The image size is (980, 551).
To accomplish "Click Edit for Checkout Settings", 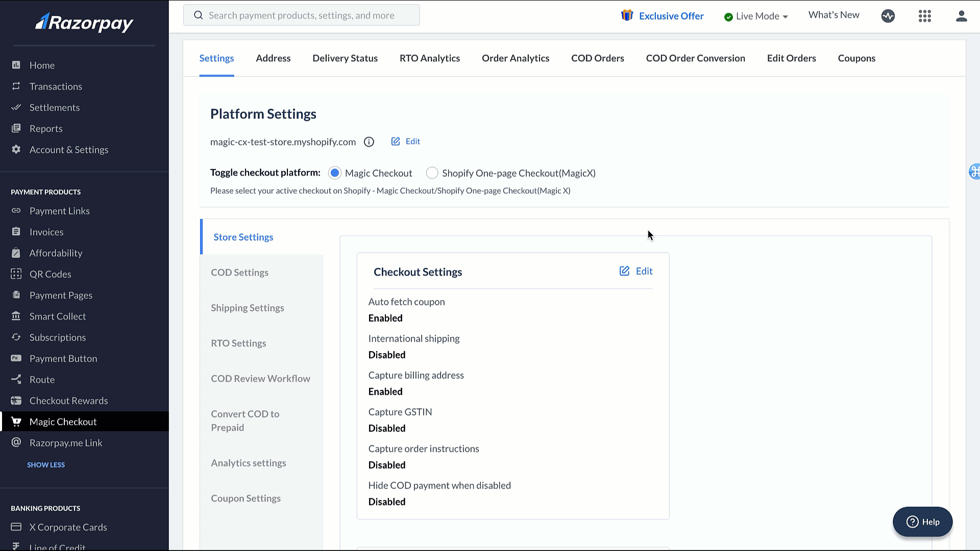I will (635, 270).
